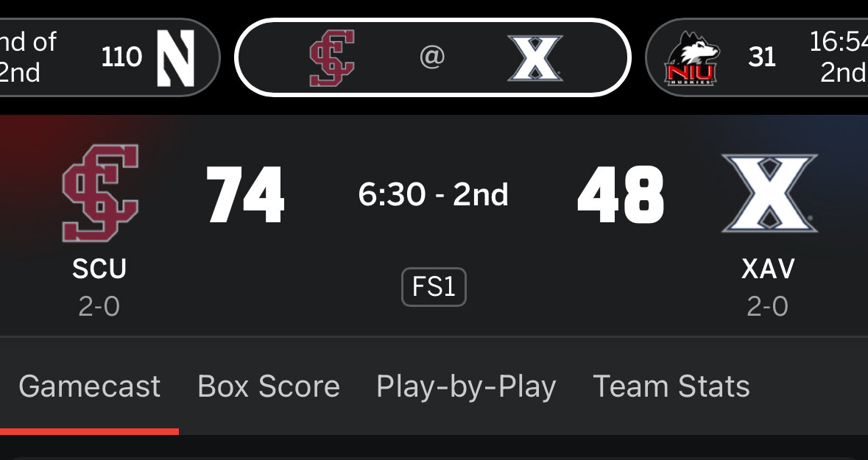Tap the 110 score in left game card
Viewport: 868px width, 460px height.
pyautogui.click(x=121, y=57)
